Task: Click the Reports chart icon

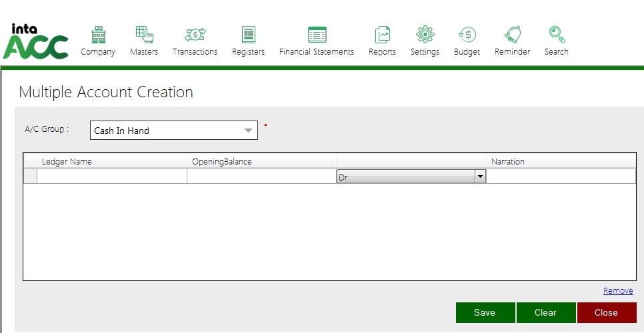Action: pos(382,35)
